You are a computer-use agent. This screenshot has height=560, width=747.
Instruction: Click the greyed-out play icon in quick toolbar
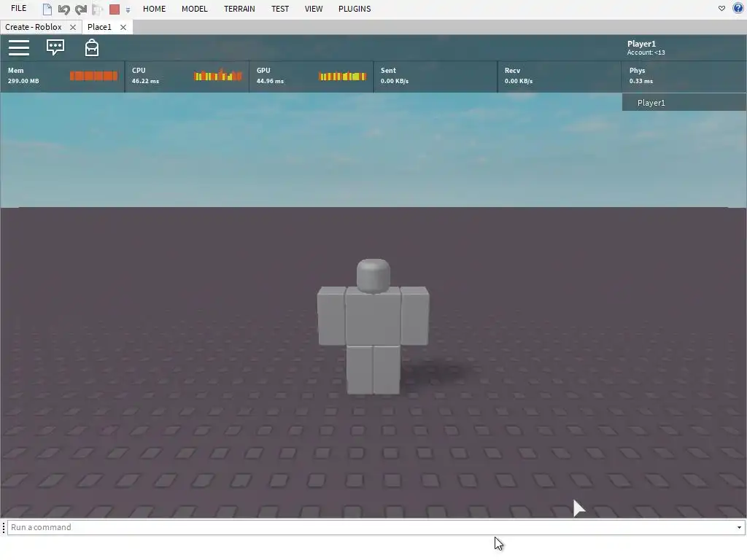coord(98,9)
